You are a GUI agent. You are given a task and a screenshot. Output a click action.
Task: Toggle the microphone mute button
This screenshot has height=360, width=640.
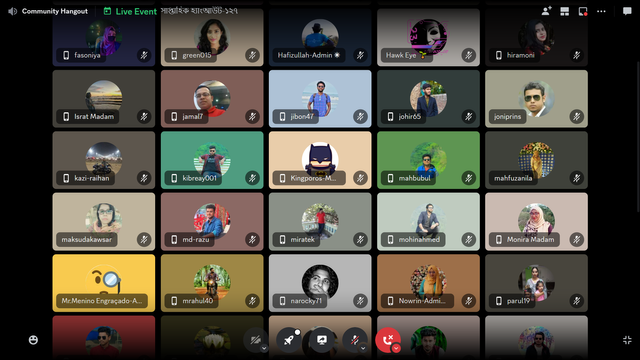coord(354,340)
